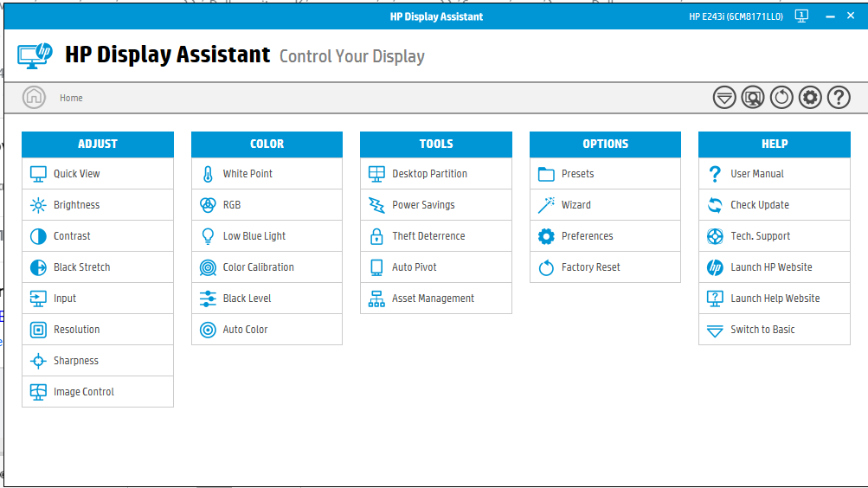Click the Quick View monitor icon
The image size is (868, 488).
[38, 174]
